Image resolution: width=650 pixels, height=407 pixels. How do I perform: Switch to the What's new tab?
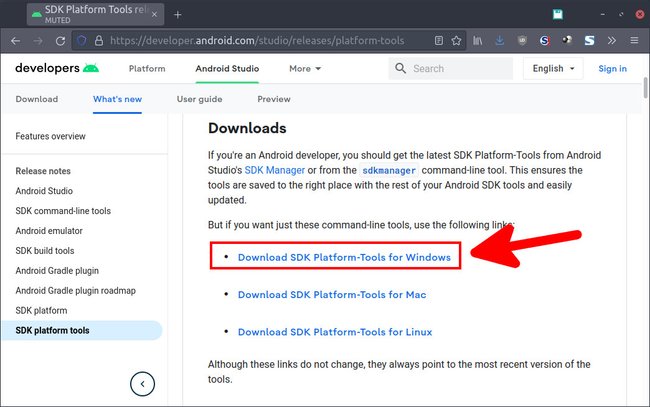point(117,99)
